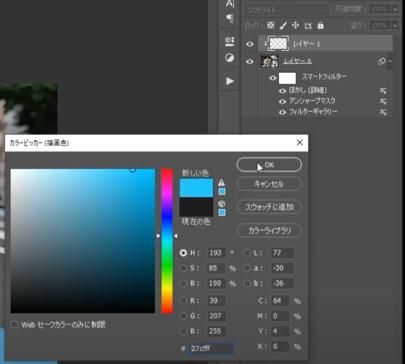
Task: Open blending options for ぼかし (詳細) filter
Action: tap(383, 91)
